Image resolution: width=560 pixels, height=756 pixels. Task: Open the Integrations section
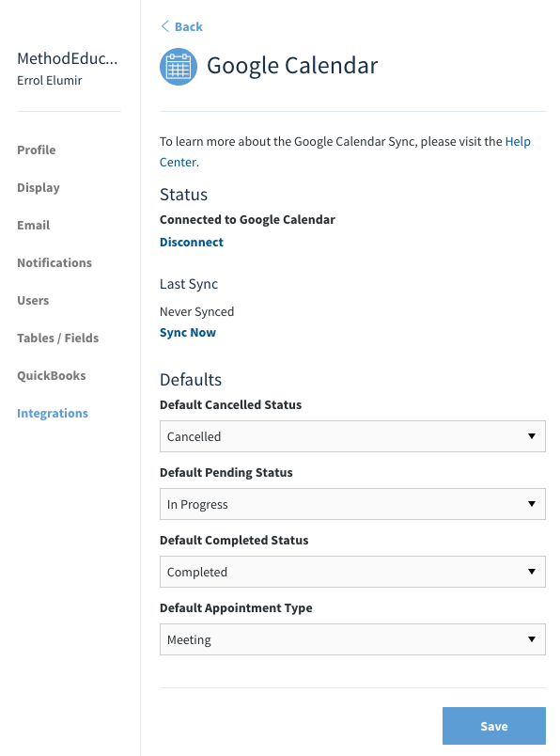pos(53,413)
